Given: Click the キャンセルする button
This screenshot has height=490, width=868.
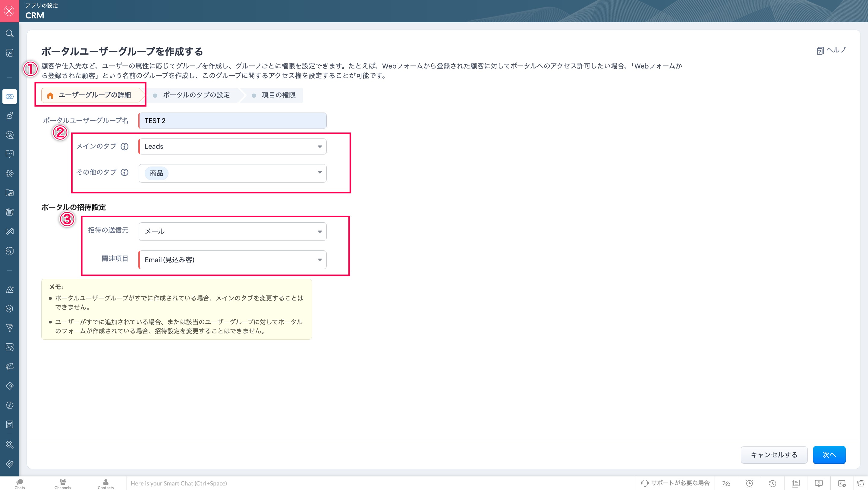Looking at the screenshot, I should (x=774, y=455).
